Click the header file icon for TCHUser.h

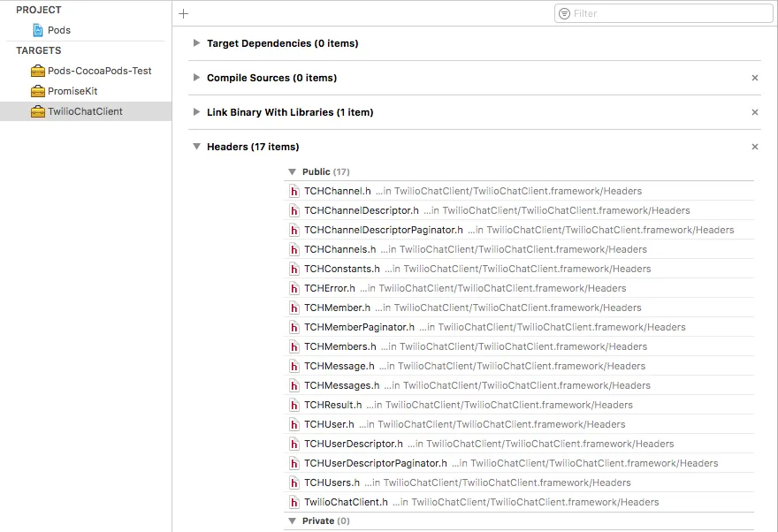pos(294,424)
